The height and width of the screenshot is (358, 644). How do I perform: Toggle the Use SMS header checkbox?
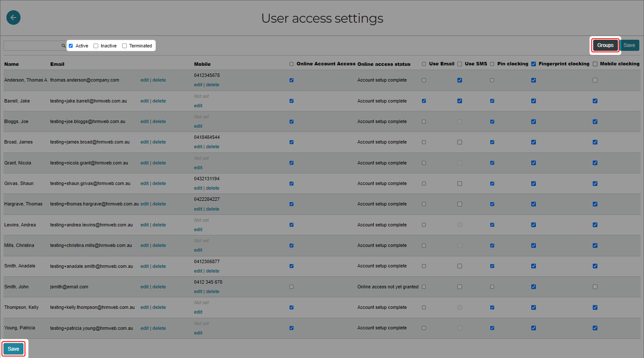[460, 64]
